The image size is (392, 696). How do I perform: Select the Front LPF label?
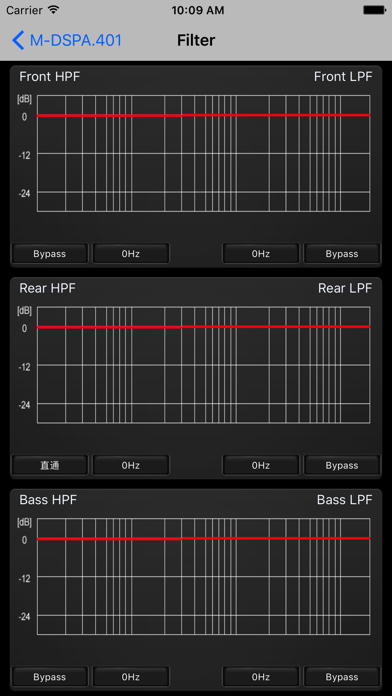pos(343,76)
